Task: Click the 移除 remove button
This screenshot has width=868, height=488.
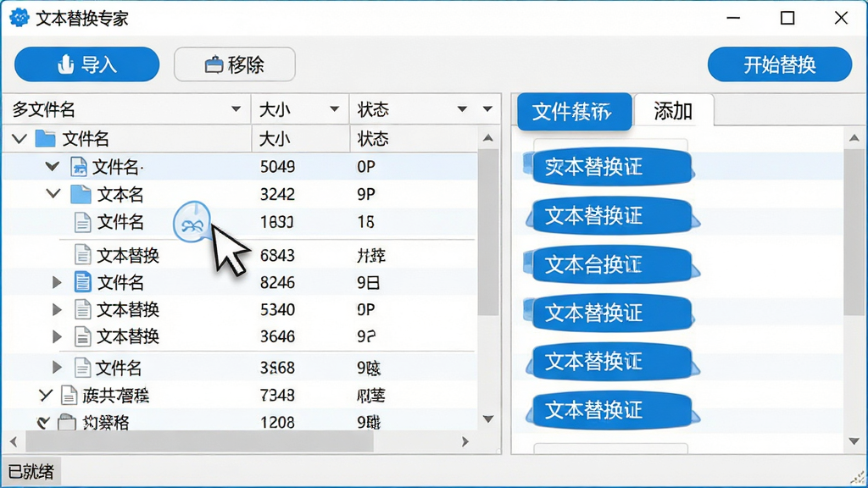Action: click(x=235, y=64)
